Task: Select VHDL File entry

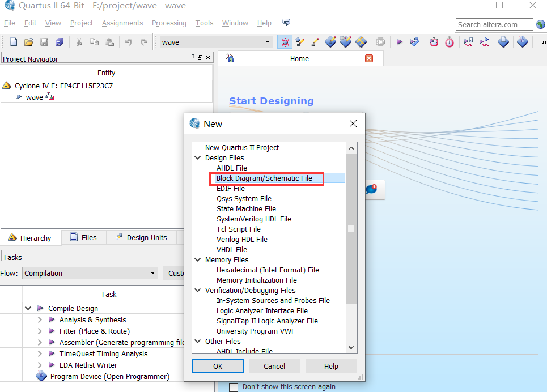Action: [232, 249]
